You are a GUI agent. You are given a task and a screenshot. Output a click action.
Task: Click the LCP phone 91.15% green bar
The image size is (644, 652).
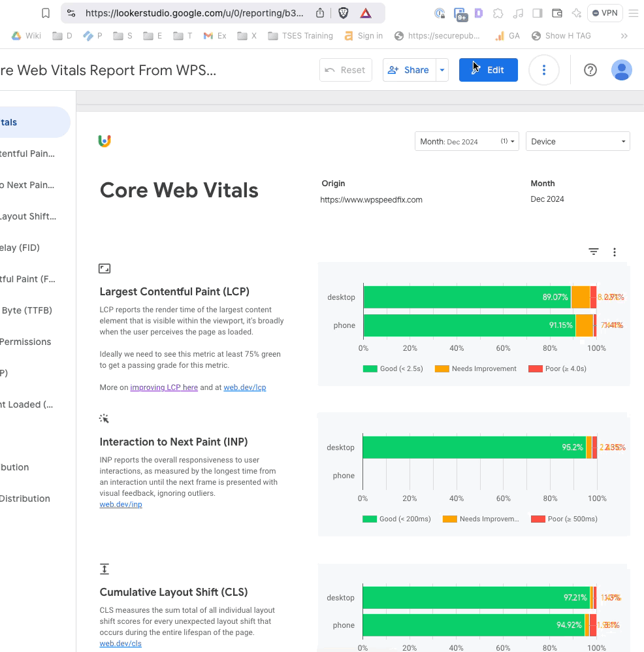click(470, 325)
